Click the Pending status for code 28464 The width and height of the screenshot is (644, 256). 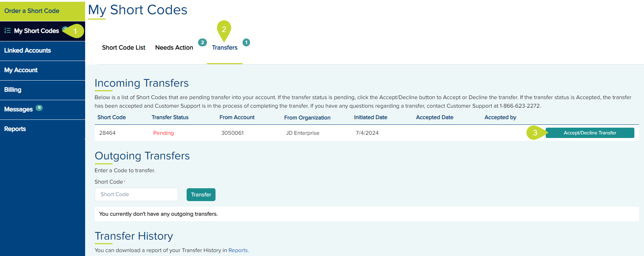[163, 133]
